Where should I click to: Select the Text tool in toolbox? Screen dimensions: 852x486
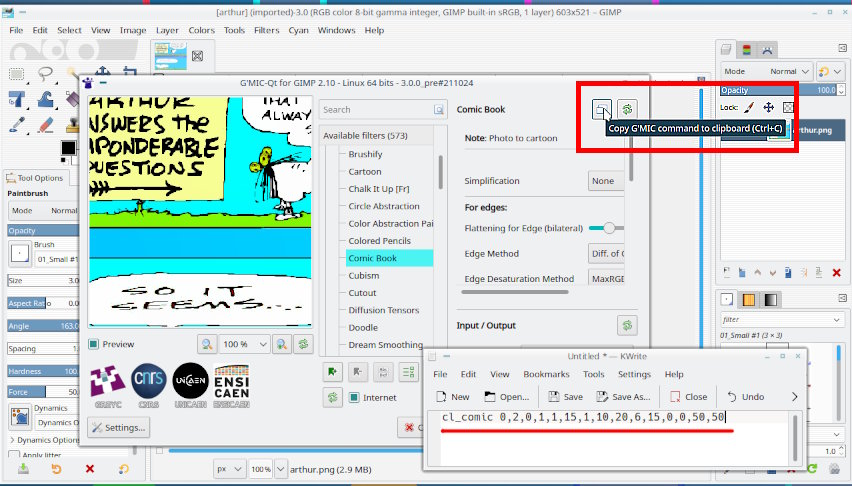[x=17, y=99]
